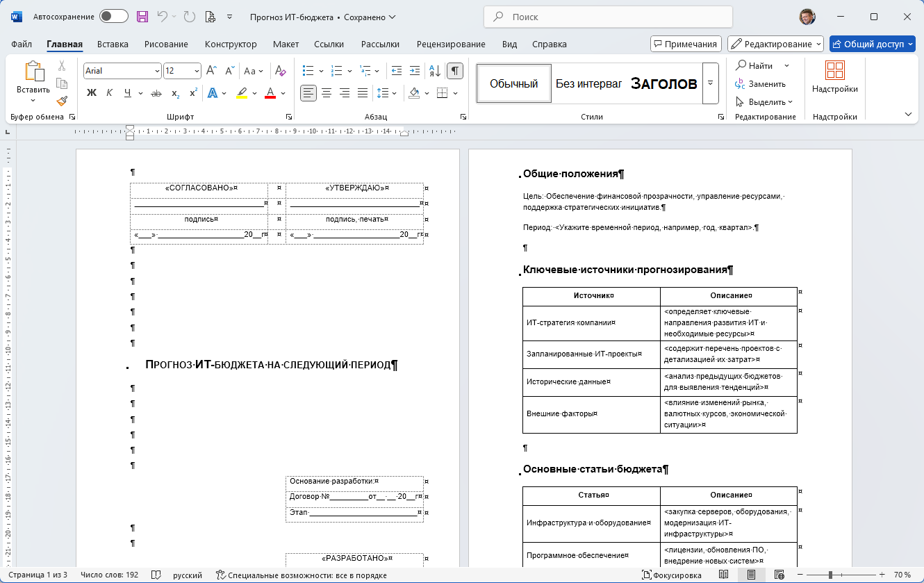Toggle bold (Ж) formatting
This screenshot has height=583, width=924.
pos(92,93)
